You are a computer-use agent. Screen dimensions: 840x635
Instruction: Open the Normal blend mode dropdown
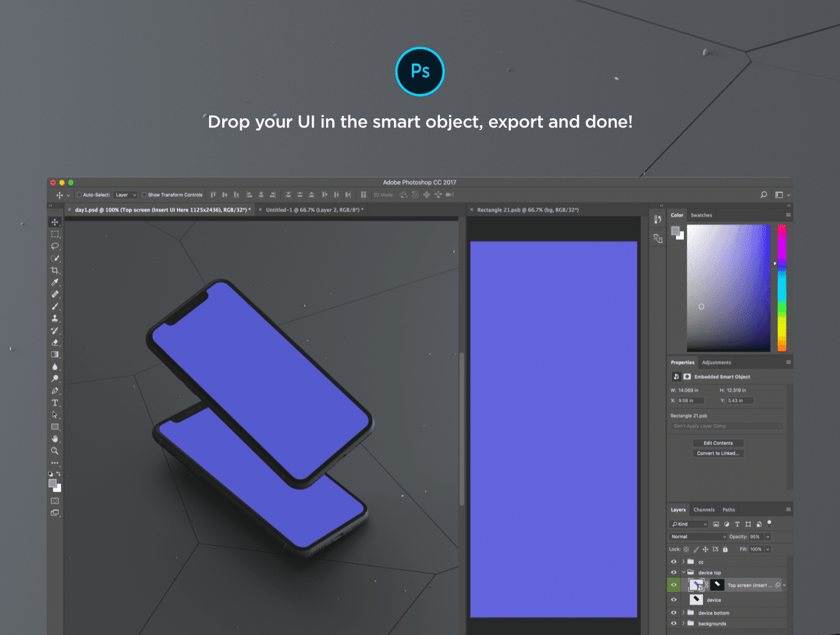click(698, 537)
